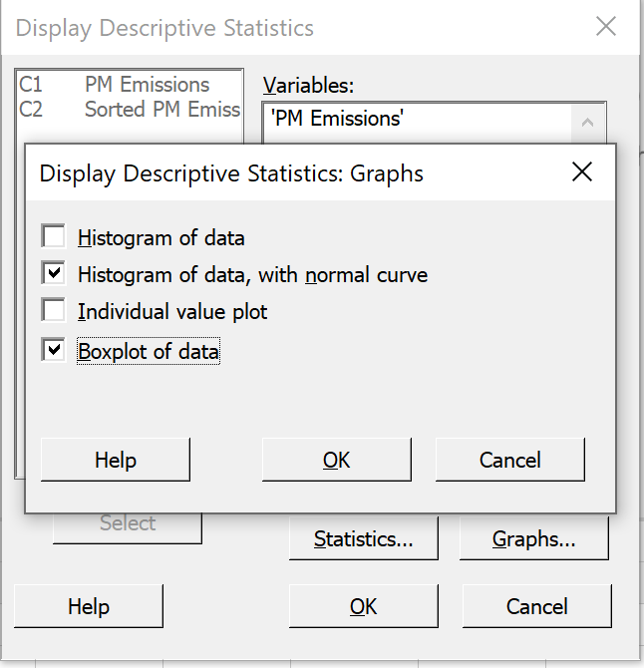Enable Histogram of data checkbox
644x668 pixels.
53,235
